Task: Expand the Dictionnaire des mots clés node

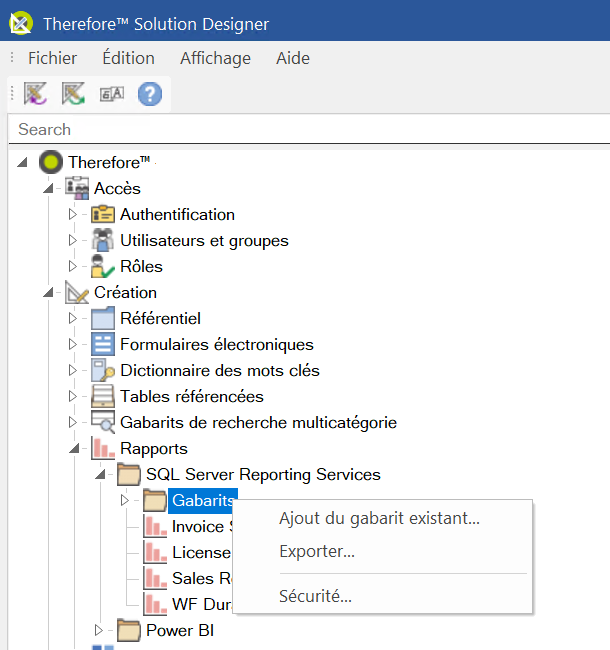Action: click(73, 370)
